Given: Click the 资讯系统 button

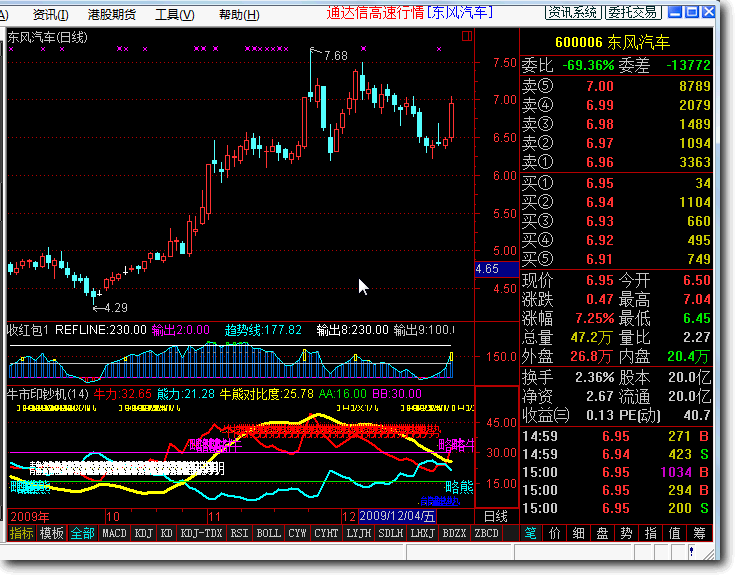Looking at the screenshot, I should tap(573, 12).
